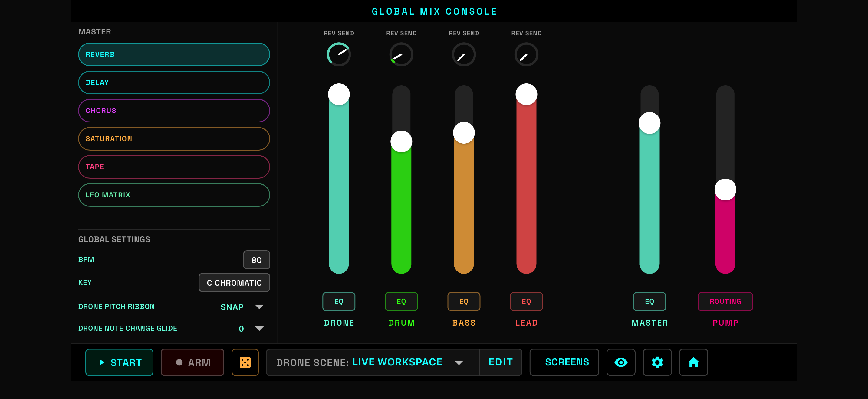Click the LEAD volume fader handle
Viewport: 868px width, 399px height.
pyautogui.click(x=526, y=95)
